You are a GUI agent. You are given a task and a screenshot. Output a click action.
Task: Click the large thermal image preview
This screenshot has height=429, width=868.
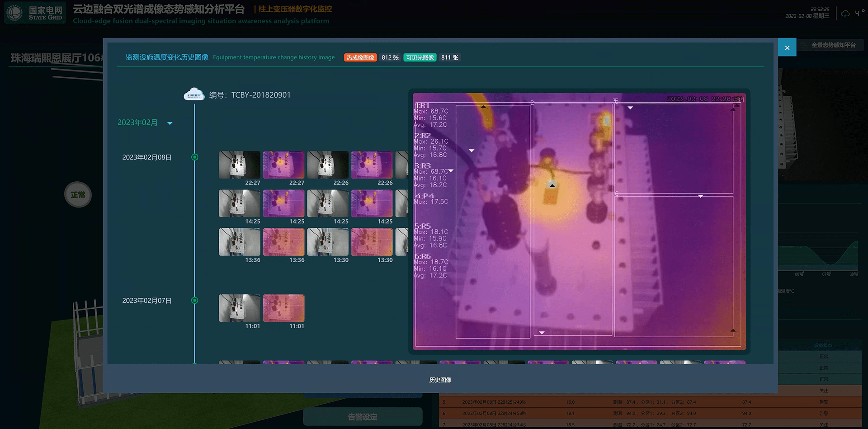pos(579,222)
